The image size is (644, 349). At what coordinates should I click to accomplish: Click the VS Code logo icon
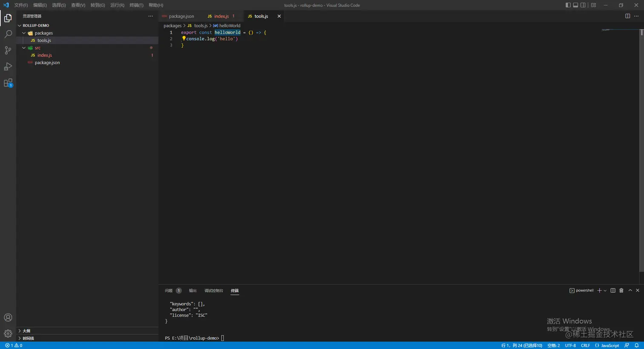tap(6, 5)
